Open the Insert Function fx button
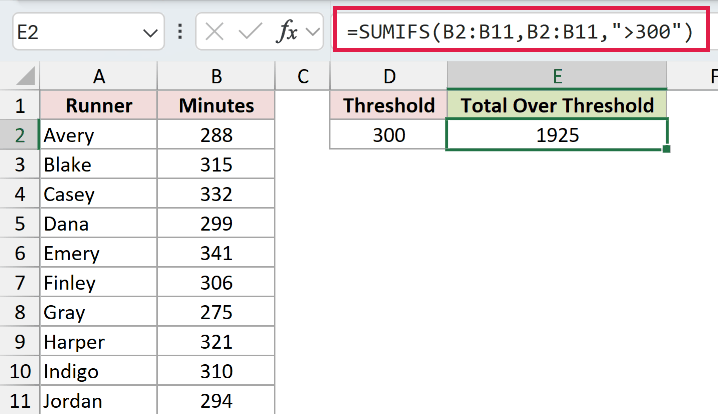Viewport: 718px width, 414px height. (x=287, y=32)
